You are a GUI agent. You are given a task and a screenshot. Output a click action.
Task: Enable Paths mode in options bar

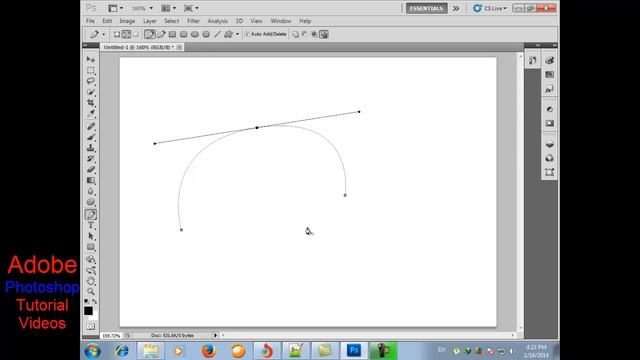[x=126, y=34]
